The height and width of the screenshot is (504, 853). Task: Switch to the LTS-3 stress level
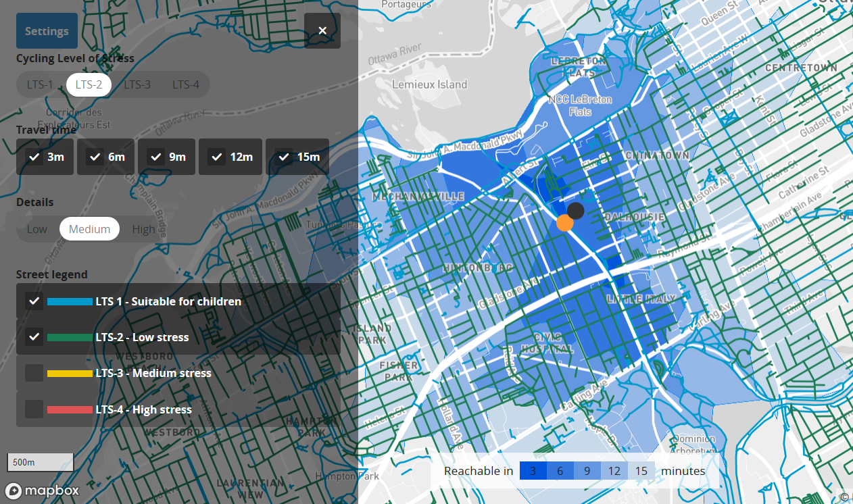pyautogui.click(x=137, y=84)
